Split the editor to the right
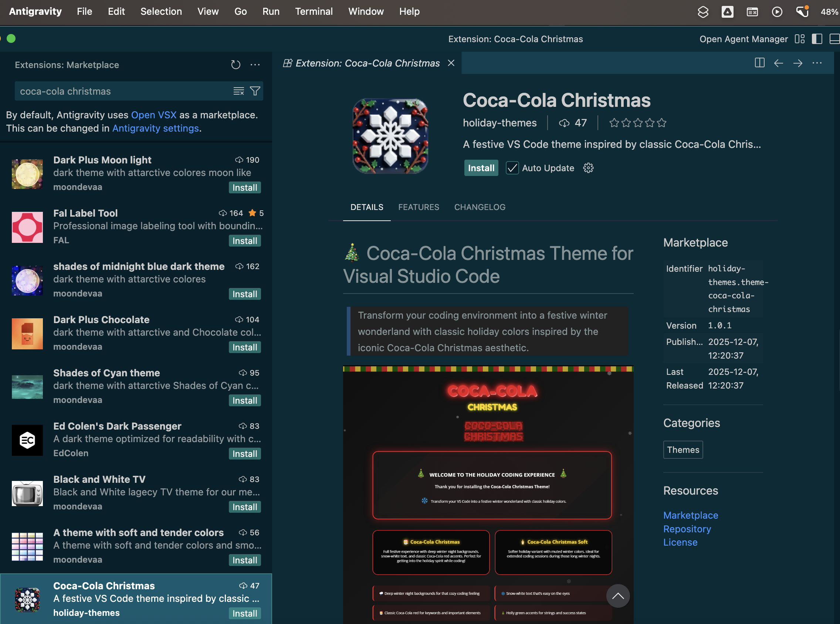The height and width of the screenshot is (624, 840). tap(759, 63)
